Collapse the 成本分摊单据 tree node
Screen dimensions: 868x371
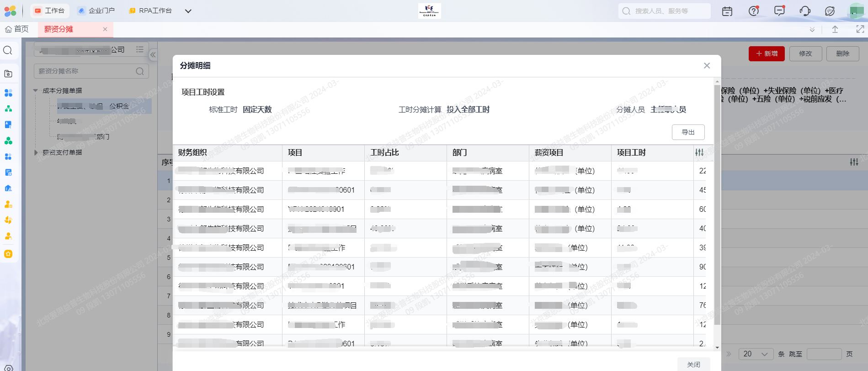click(36, 91)
